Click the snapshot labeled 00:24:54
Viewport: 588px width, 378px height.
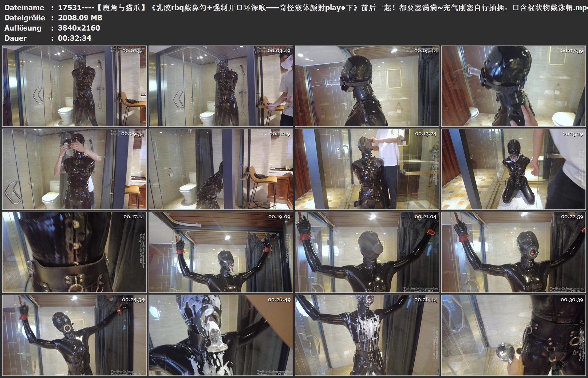pyautogui.click(x=74, y=335)
